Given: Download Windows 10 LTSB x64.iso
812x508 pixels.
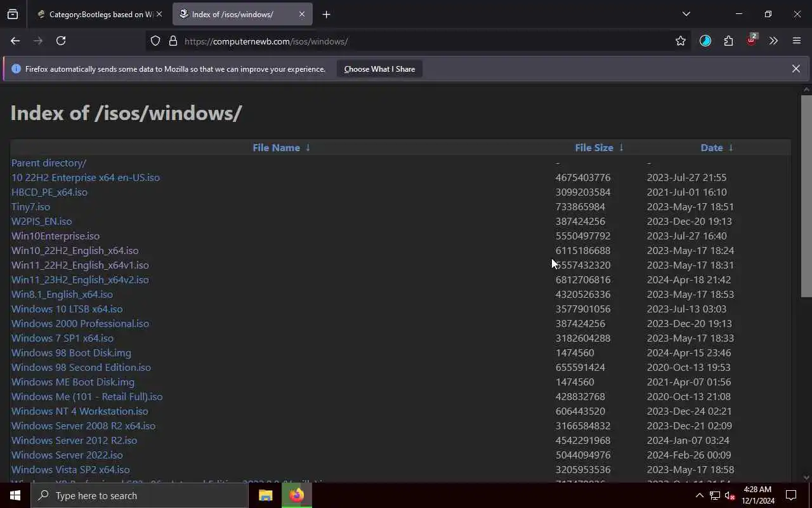Looking at the screenshot, I should (x=67, y=309).
